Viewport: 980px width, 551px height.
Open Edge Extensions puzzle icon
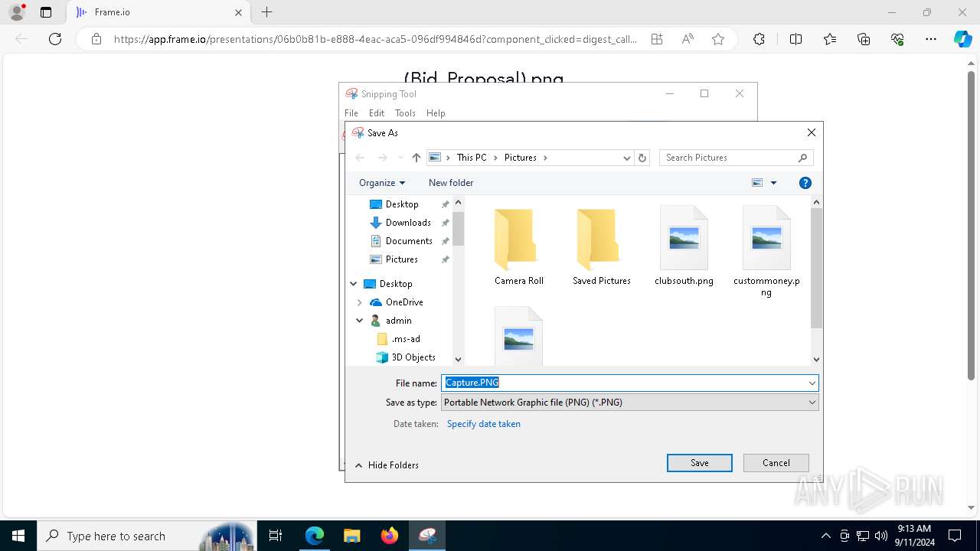coord(759,39)
